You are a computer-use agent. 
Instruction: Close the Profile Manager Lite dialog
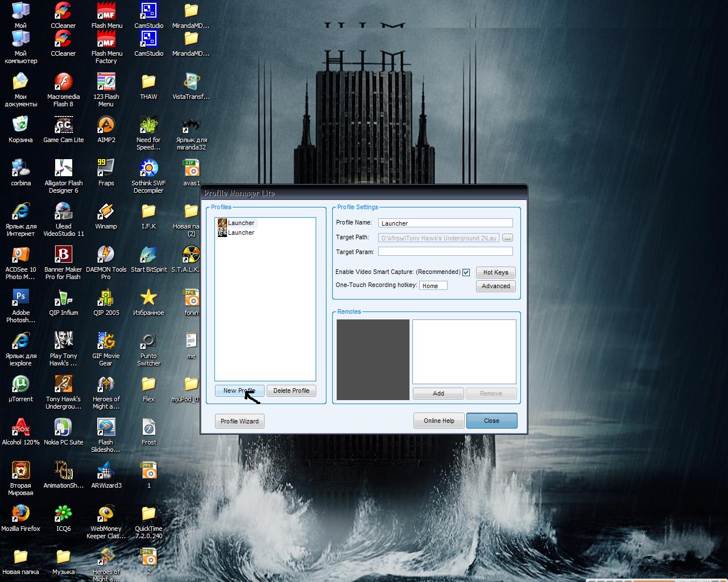[x=491, y=421]
